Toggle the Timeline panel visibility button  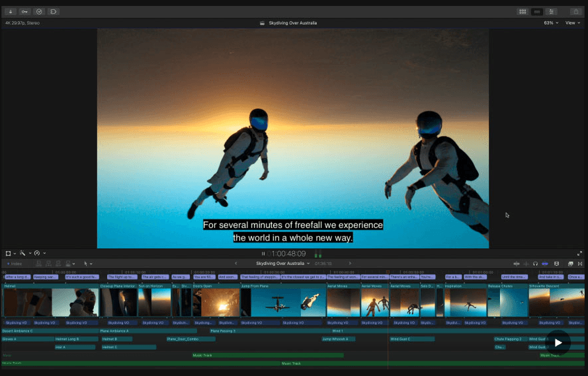tap(537, 11)
